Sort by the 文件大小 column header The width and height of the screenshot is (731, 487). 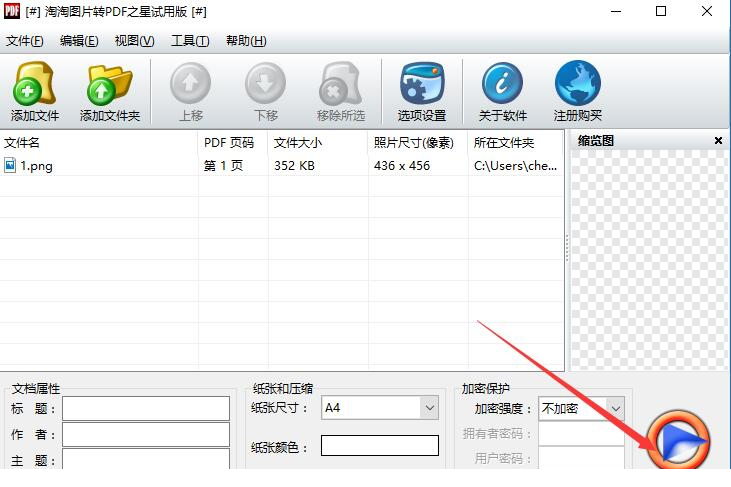tap(318, 143)
